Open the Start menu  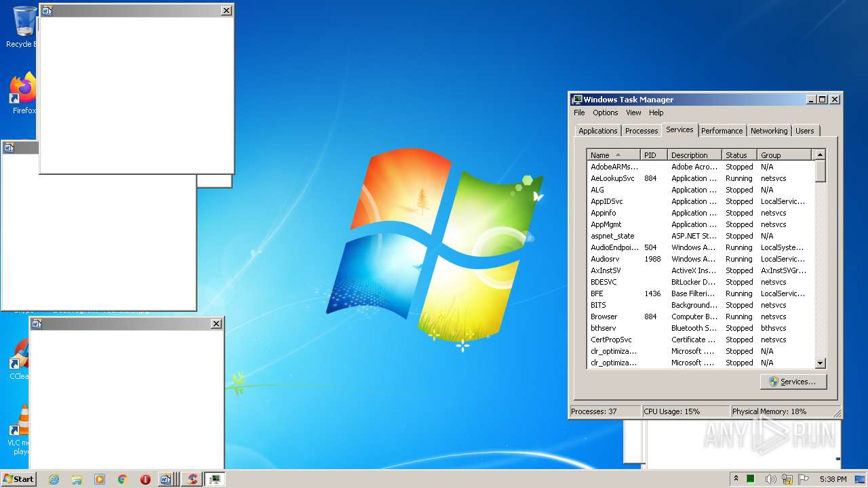18,479
